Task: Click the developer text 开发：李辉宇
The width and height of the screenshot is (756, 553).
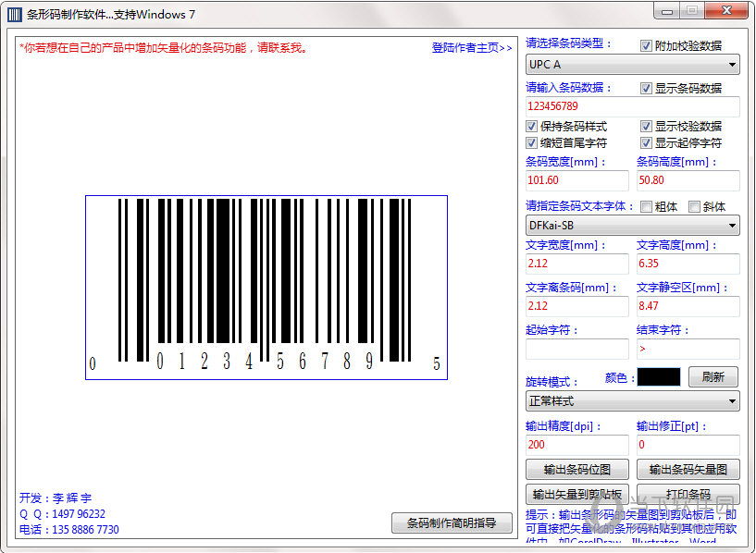Action: [x=56, y=498]
